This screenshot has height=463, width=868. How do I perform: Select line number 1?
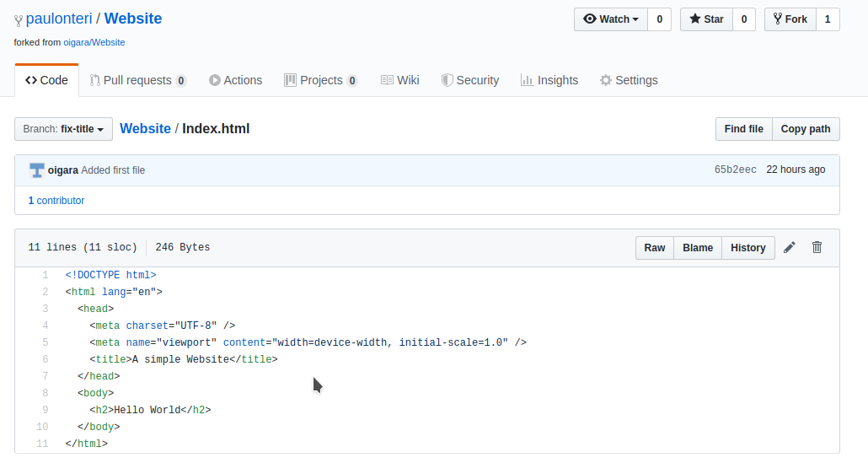(x=46, y=275)
